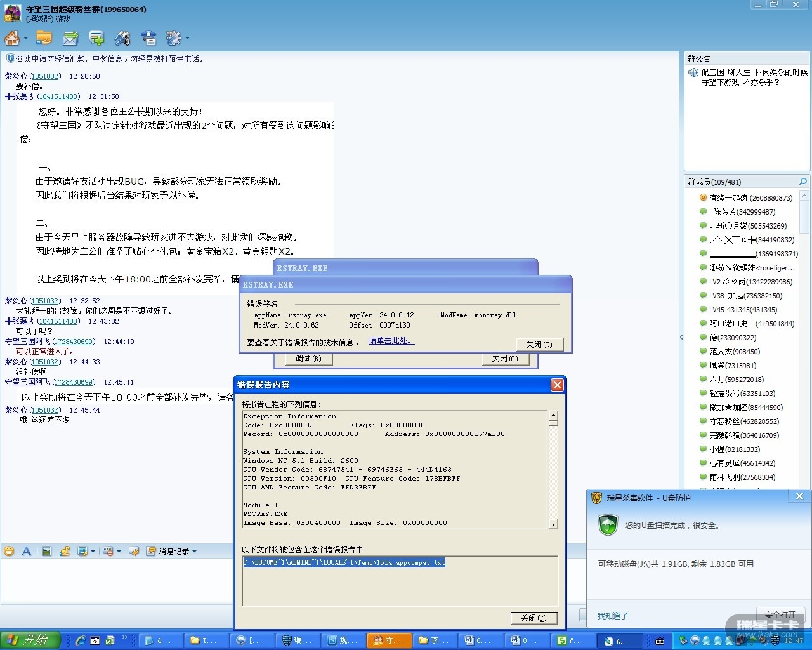
Task: Expand the message blocking dropdown arrow
Action: [x=119, y=551]
